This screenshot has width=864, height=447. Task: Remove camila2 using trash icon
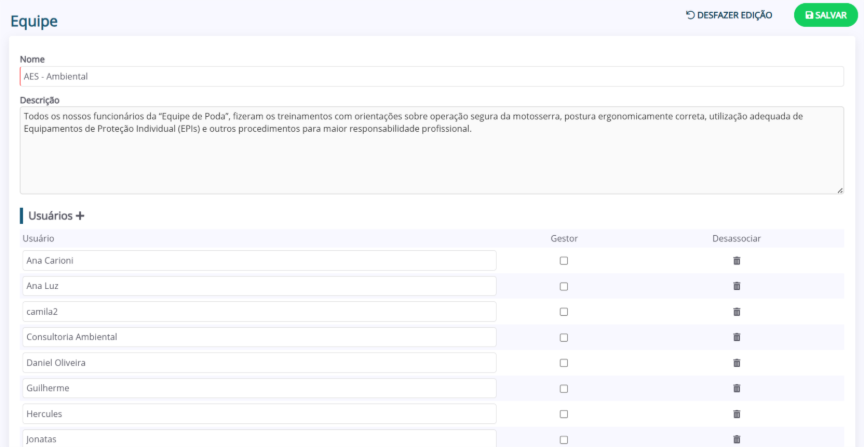[x=737, y=311]
